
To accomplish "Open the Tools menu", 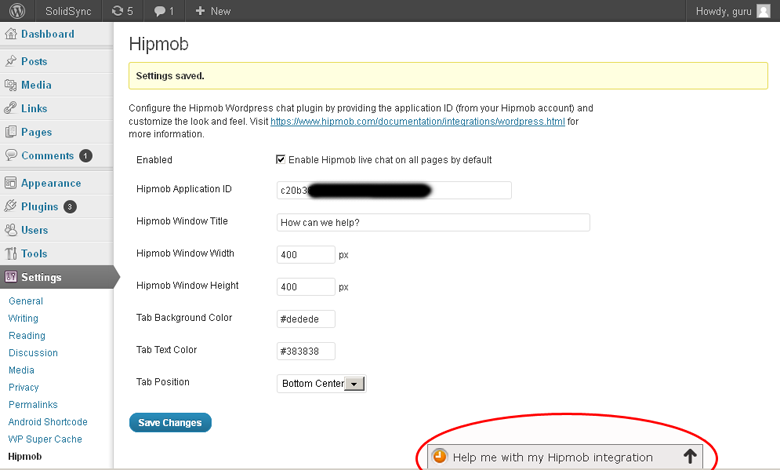I will coord(34,254).
